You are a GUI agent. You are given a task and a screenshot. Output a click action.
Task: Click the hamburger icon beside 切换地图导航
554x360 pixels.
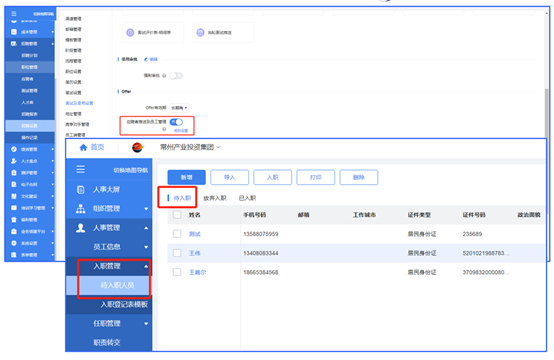(81, 169)
